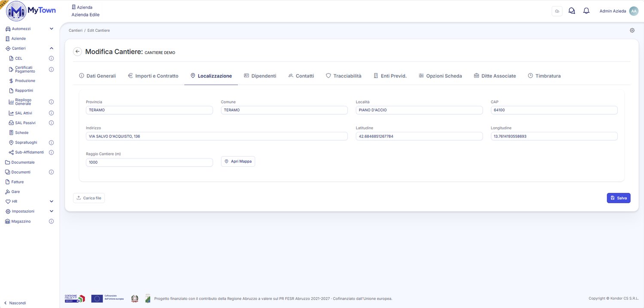Viewport: 644px width, 308px height.
Task: Show info for SAL Attivi
Action: coord(51,113)
